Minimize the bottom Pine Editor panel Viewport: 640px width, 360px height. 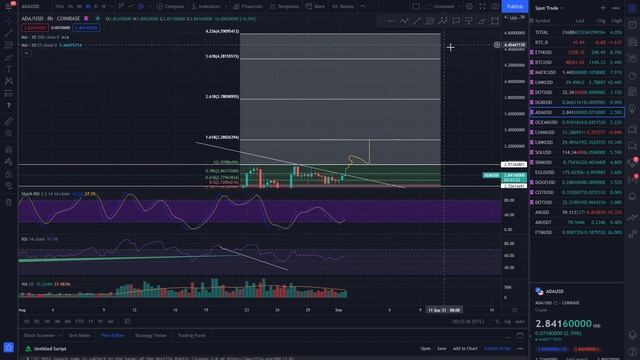508,336
